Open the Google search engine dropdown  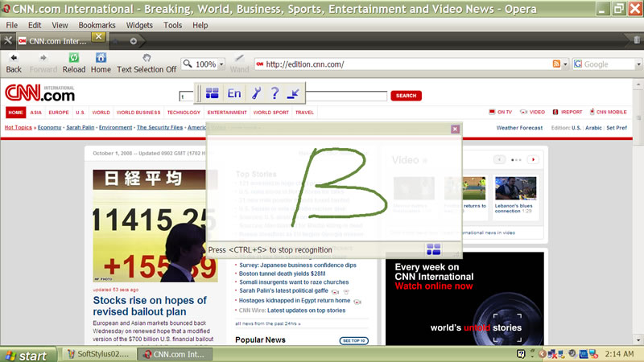pos(577,64)
